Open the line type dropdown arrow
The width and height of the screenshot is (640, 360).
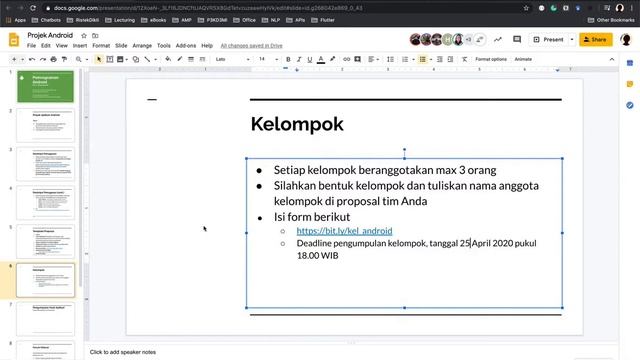(x=156, y=60)
